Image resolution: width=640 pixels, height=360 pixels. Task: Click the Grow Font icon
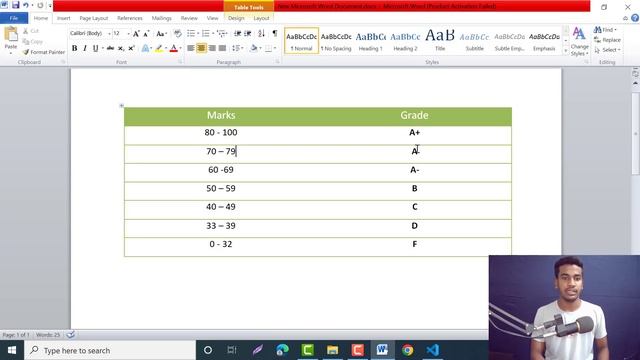pyautogui.click(x=136, y=33)
